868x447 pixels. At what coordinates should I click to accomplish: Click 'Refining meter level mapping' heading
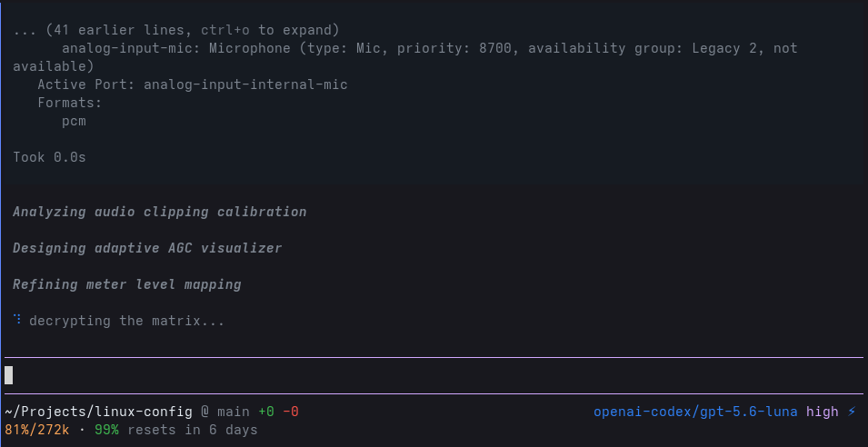(126, 284)
